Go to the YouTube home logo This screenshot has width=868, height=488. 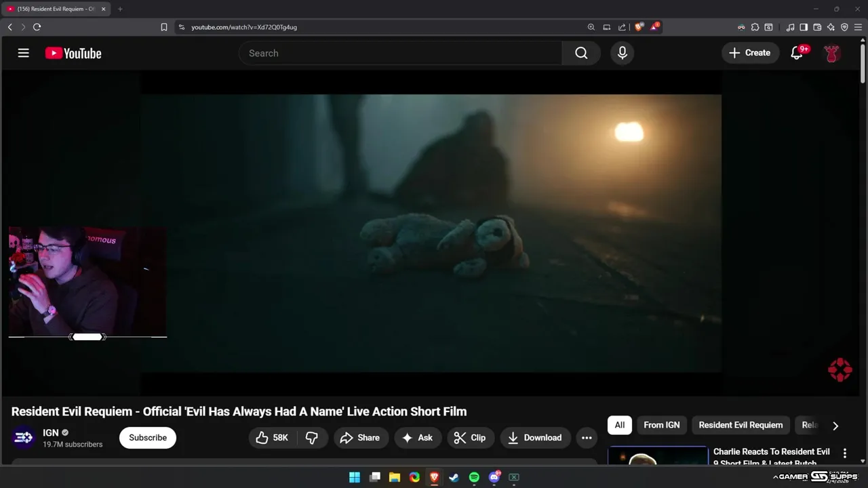point(73,54)
